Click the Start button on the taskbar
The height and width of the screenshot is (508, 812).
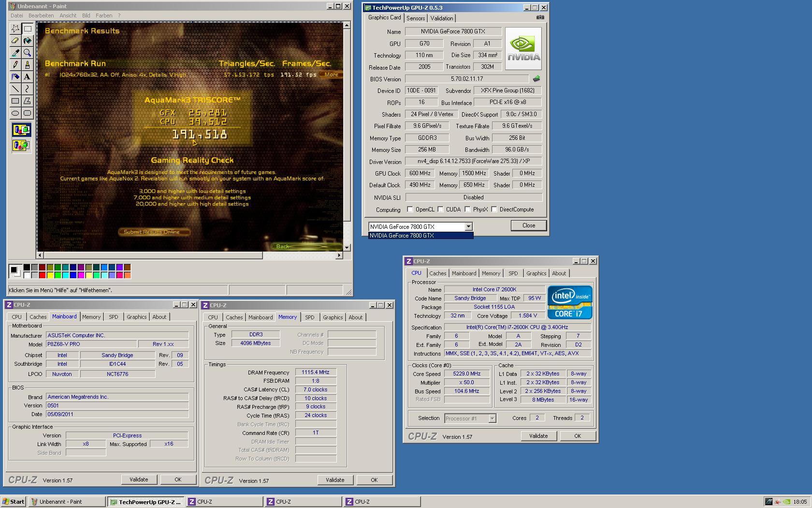pyautogui.click(x=13, y=502)
